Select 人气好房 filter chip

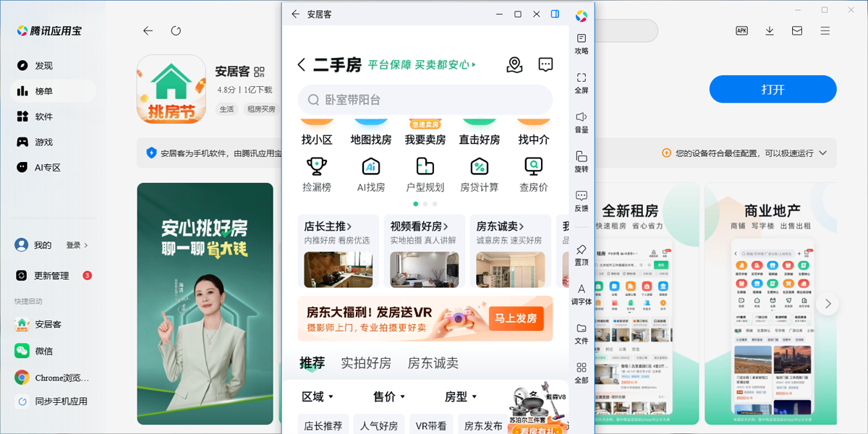(x=379, y=426)
